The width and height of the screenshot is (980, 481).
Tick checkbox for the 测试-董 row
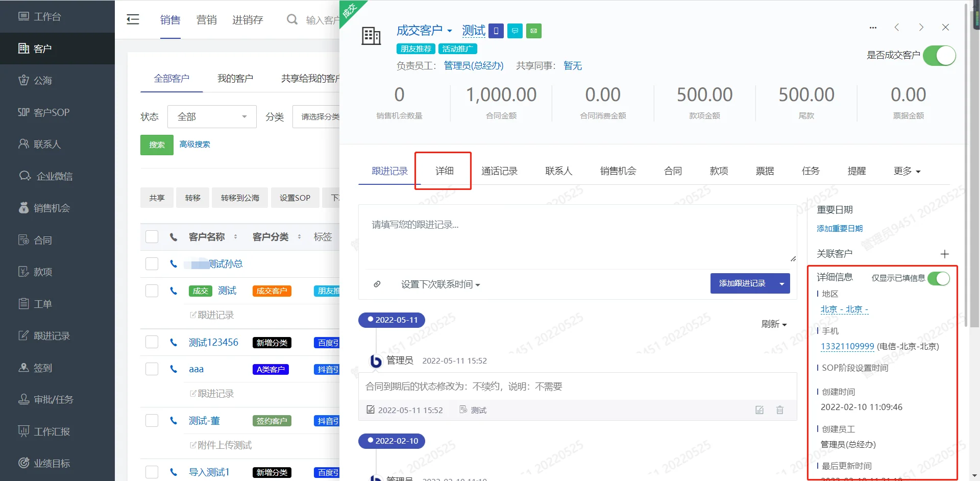pos(152,421)
